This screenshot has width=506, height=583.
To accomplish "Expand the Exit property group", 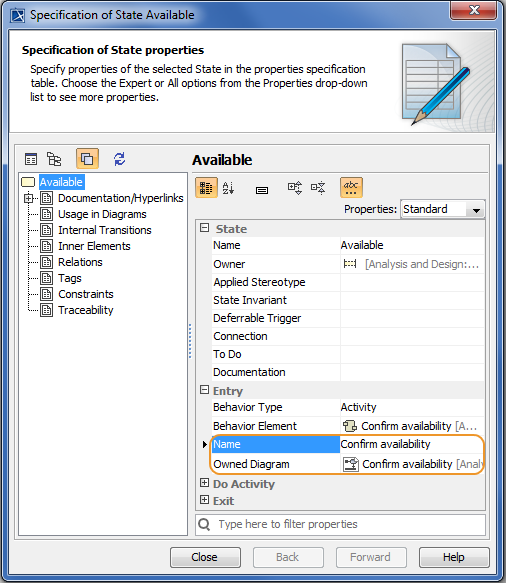I will [204, 500].
